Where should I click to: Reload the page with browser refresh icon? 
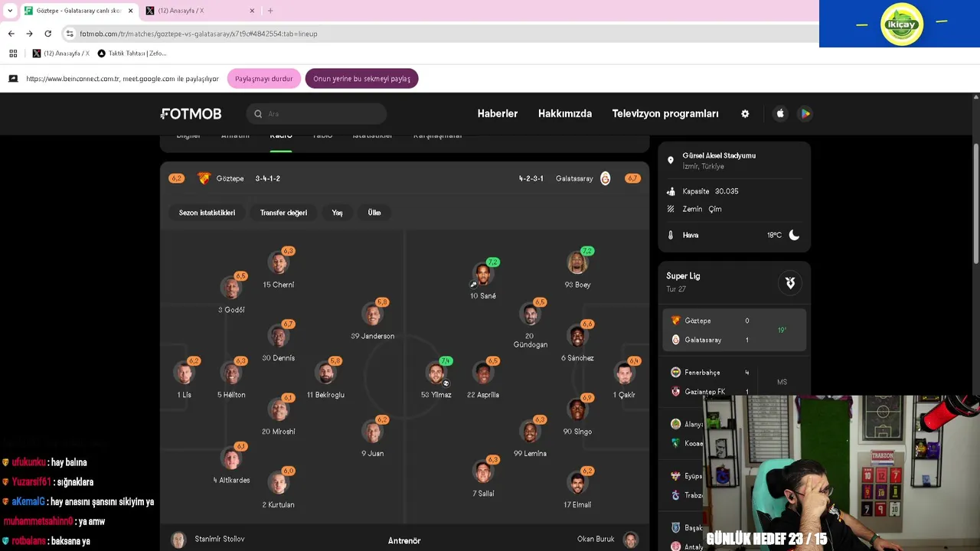pyautogui.click(x=47, y=34)
